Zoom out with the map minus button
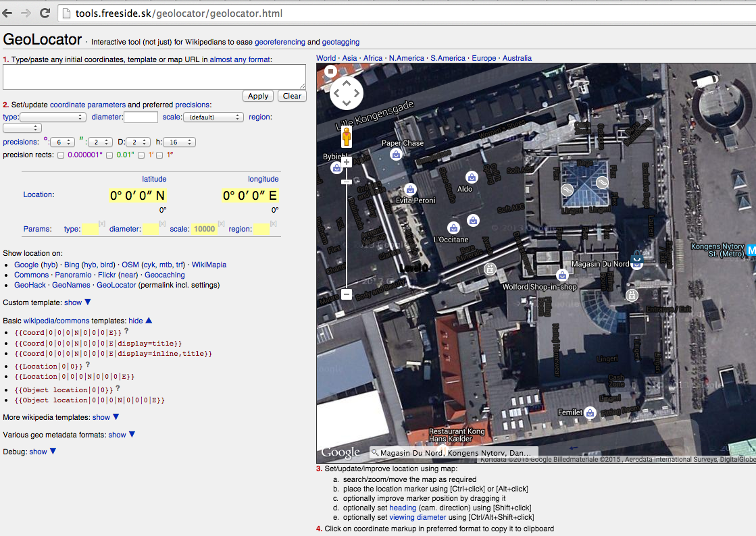Screen dimensions: 756x536 click(x=346, y=294)
